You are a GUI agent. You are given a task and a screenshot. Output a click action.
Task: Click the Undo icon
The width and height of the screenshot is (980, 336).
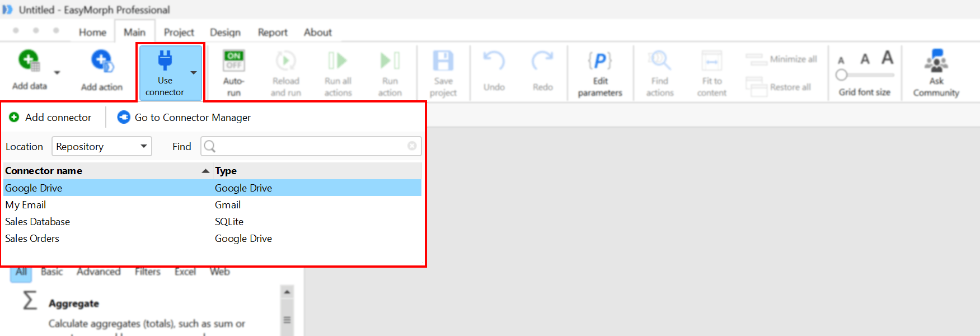click(x=494, y=60)
